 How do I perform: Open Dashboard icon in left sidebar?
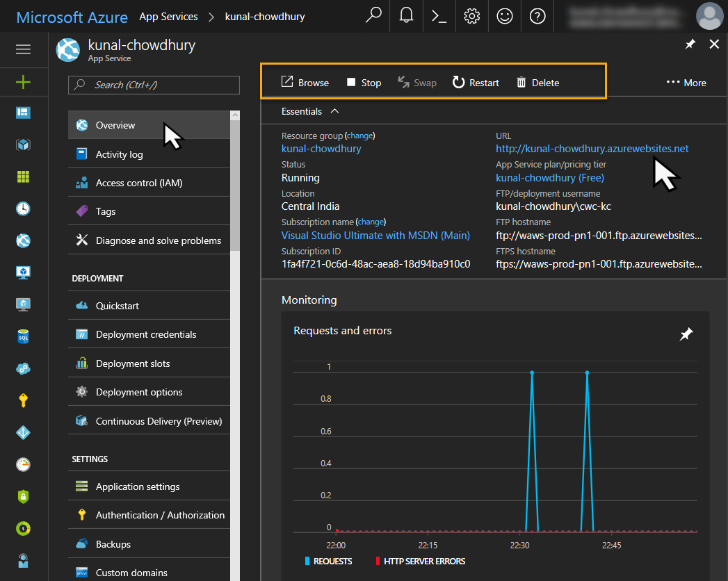click(23, 113)
